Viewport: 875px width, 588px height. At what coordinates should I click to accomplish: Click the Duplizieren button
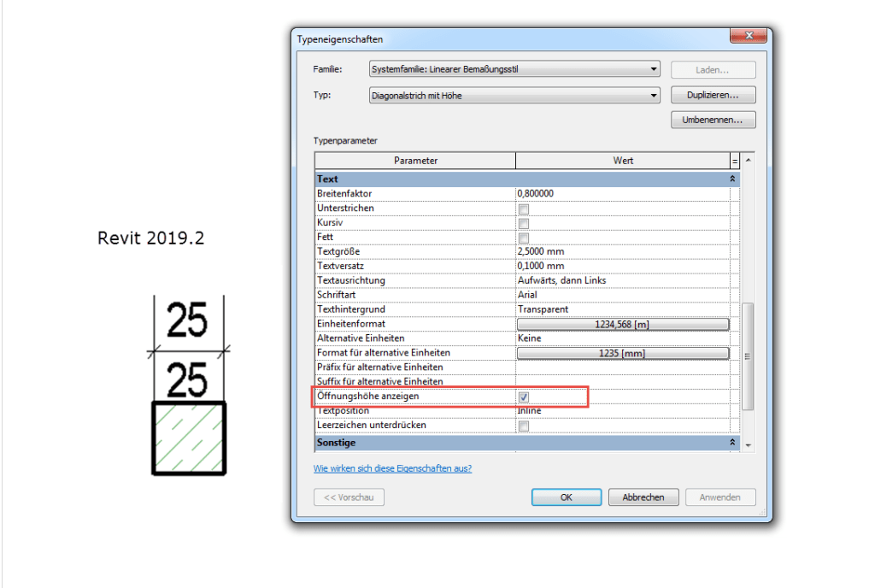coord(713,95)
